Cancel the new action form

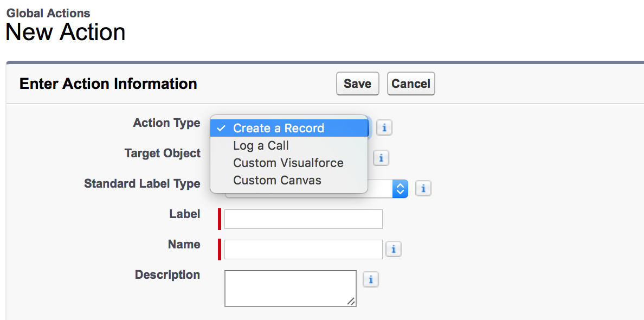(x=411, y=84)
